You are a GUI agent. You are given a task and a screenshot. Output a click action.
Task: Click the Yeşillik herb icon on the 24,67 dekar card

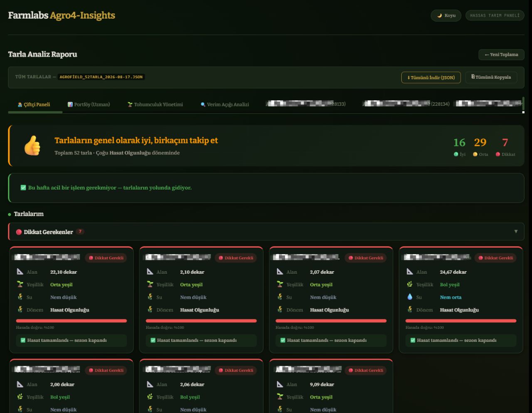pos(410,284)
